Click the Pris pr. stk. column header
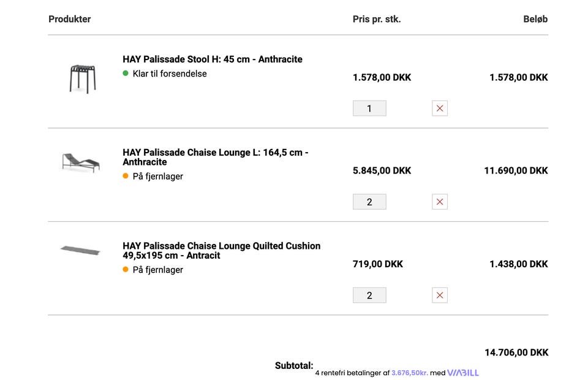 (x=377, y=19)
